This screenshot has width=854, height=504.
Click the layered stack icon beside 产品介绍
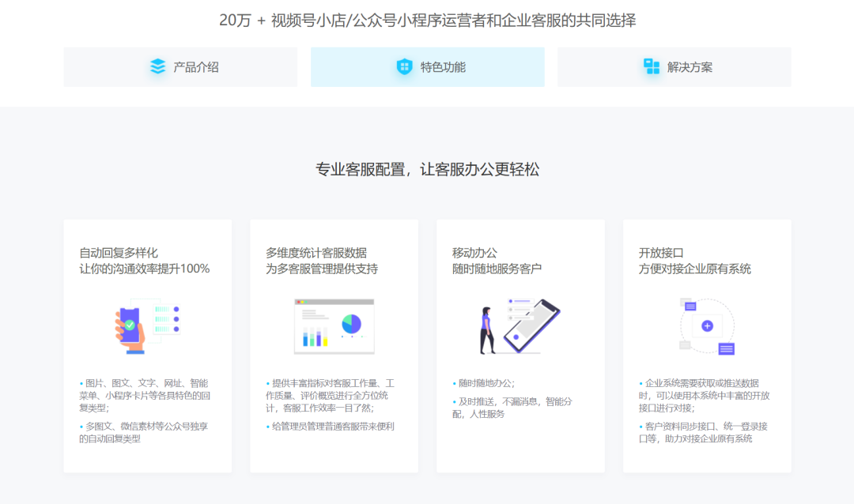coord(158,67)
